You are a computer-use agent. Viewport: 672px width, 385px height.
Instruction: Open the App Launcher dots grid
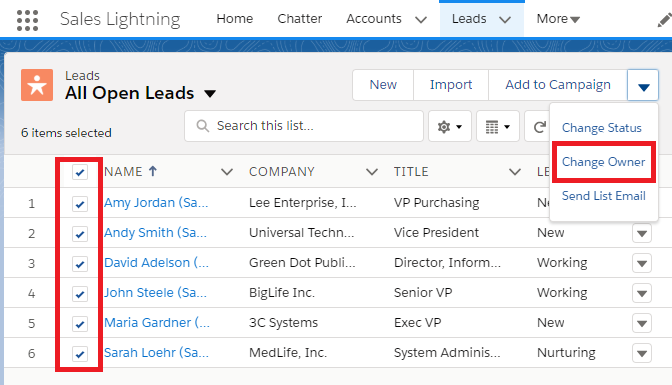[27, 20]
